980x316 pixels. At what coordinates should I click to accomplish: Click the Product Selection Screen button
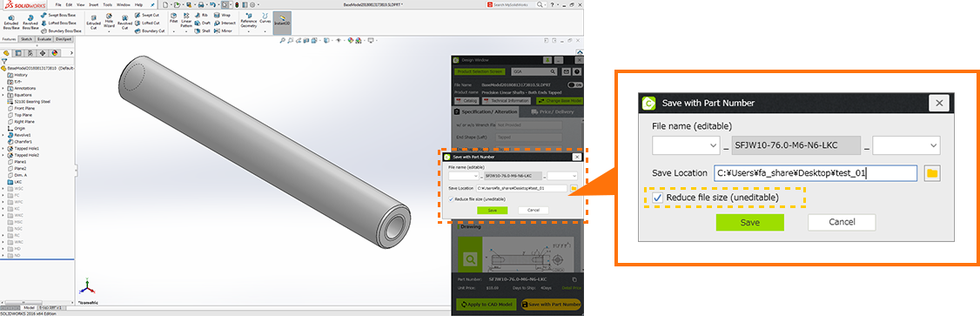[480, 72]
